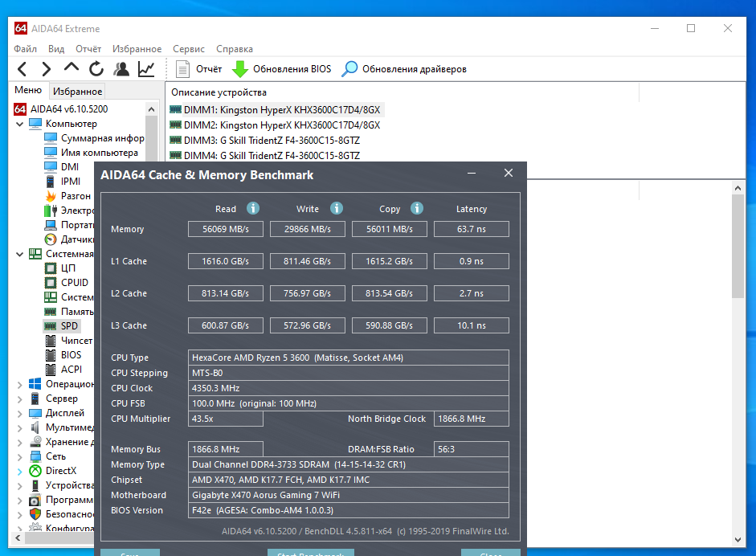Expand the DirectX tree branch
Image resolution: width=756 pixels, height=556 pixels.
20,471
